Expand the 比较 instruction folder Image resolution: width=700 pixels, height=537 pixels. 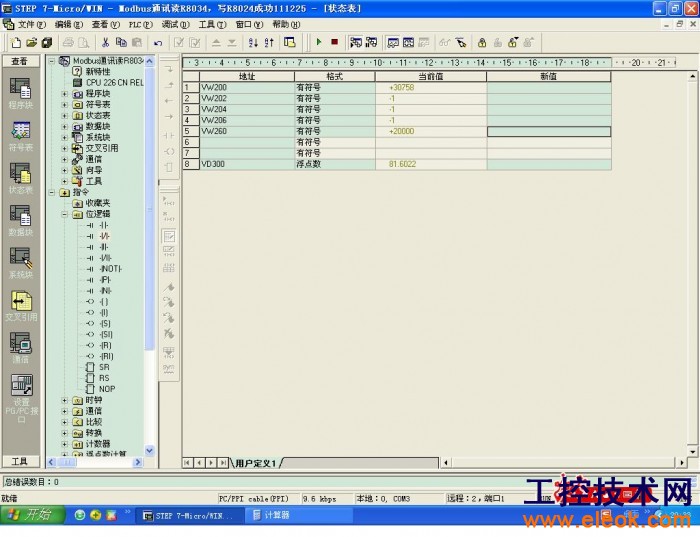coord(65,422)
